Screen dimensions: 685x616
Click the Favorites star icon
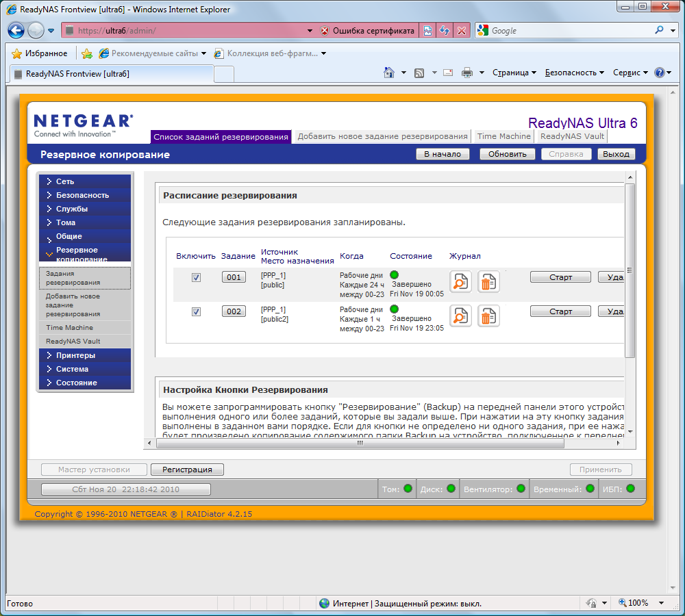coord(16,53)
